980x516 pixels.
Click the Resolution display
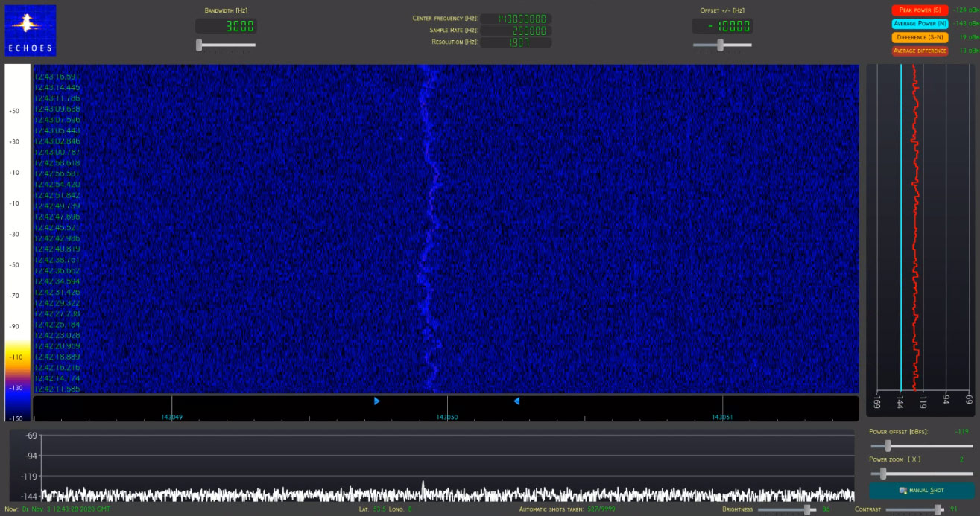pos(516,42)
